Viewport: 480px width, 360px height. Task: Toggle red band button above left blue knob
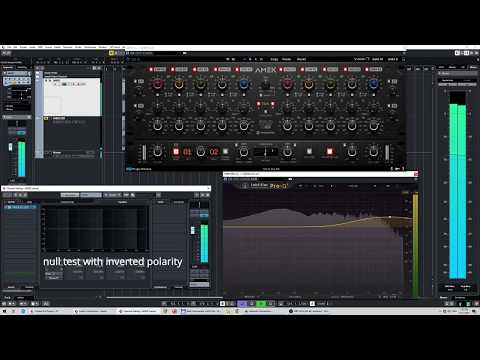[237, 69]
